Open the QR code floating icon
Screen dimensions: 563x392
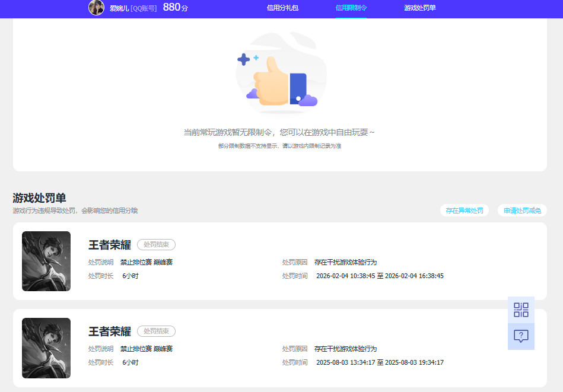click(x=521, y=310)
